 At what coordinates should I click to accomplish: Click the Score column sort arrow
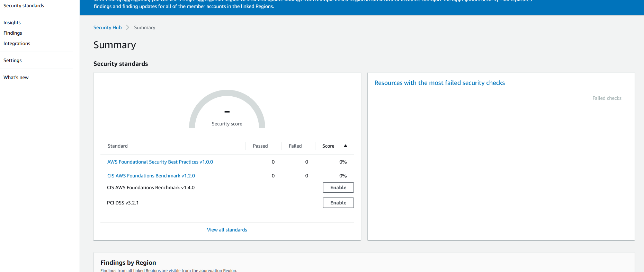point(345,146)
